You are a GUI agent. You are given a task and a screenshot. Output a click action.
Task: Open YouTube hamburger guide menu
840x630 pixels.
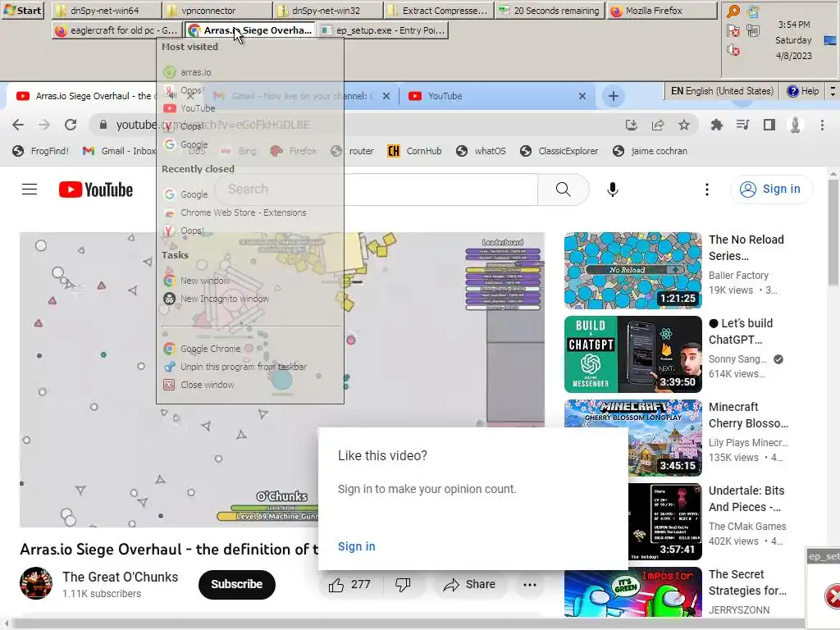point(30,189)
